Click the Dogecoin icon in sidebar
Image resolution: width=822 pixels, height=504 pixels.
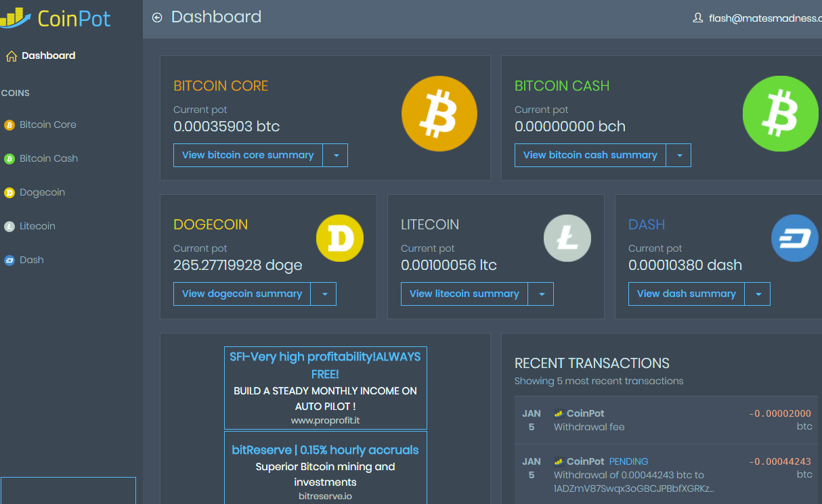[9, 192]
